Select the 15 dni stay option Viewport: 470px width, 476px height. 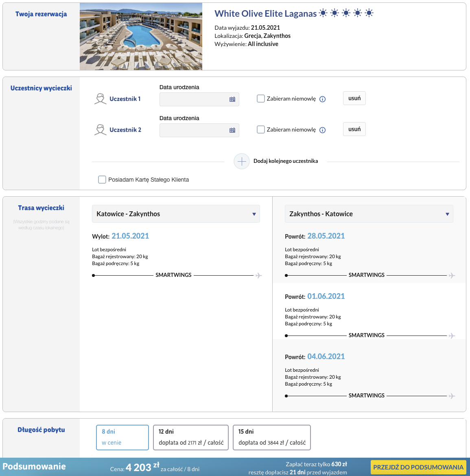[x=272, y=437]
